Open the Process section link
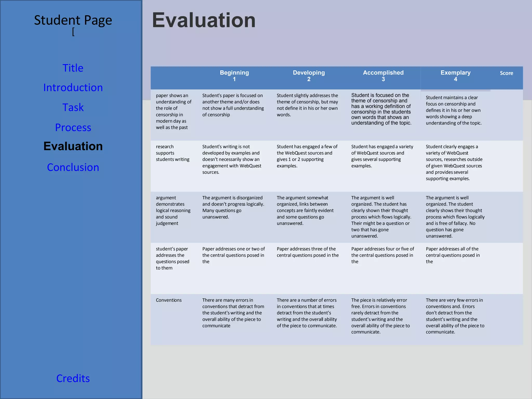The image size is (532, 399). (x=73, y=128)
